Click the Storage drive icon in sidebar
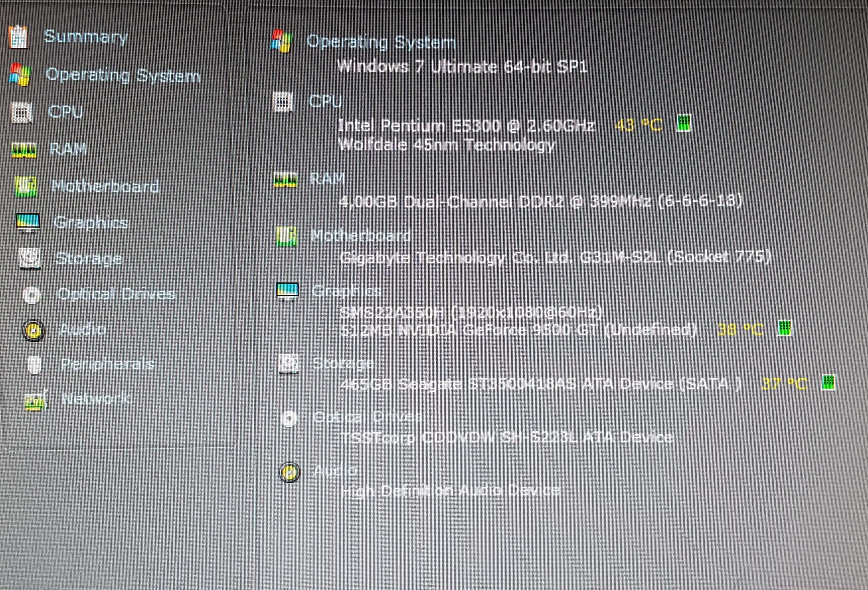Image resolution: width=868 pixels, height=590 pixels. tap(30, 258)
